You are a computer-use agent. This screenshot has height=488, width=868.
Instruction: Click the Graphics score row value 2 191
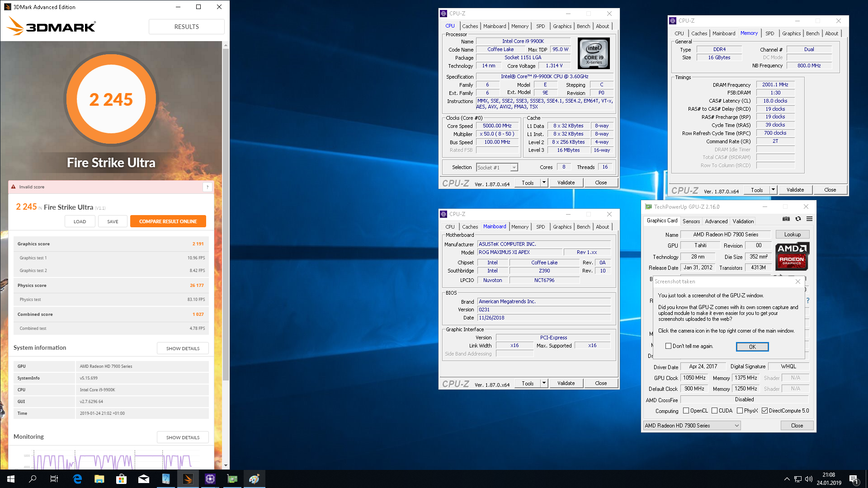pyautogui.click(x=198, y=244)
